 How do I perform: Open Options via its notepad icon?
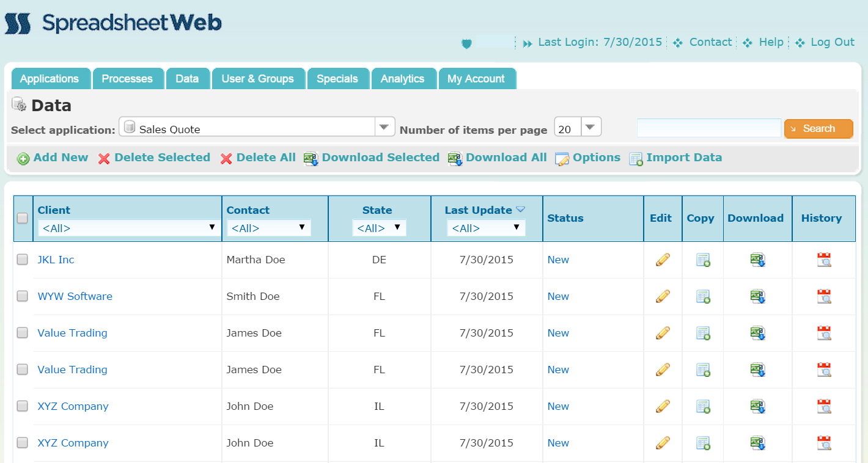click(562, 159)
